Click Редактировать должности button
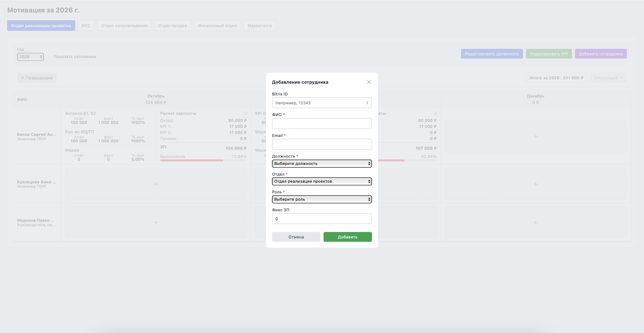This screenshot has width=644, height=333. [492, 54]
